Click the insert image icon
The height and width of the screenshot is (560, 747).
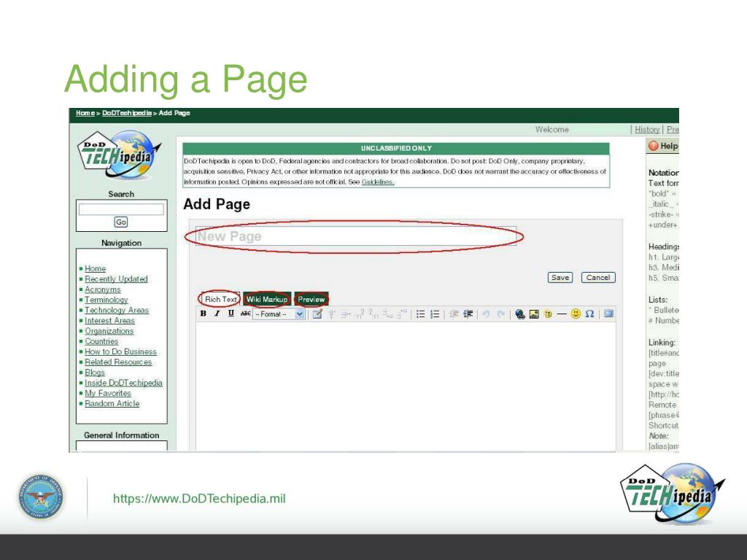click(x=534, y=314)
